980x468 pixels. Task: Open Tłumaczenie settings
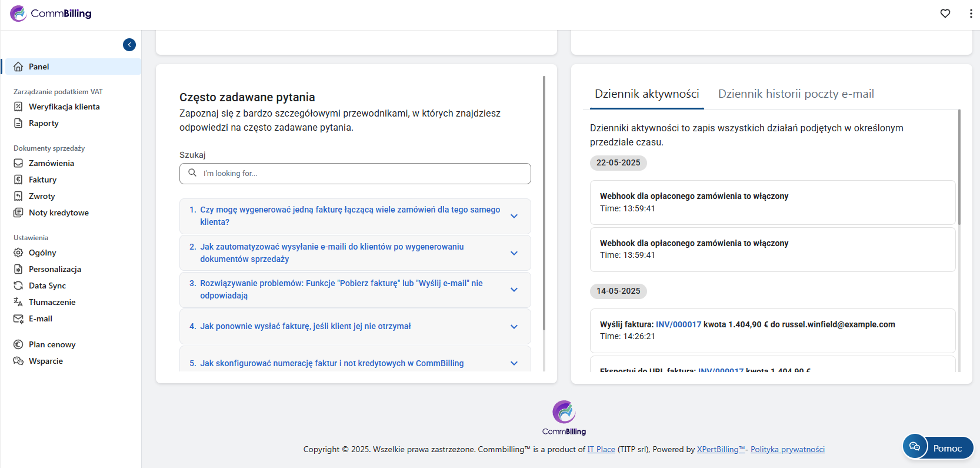(52, 302)
